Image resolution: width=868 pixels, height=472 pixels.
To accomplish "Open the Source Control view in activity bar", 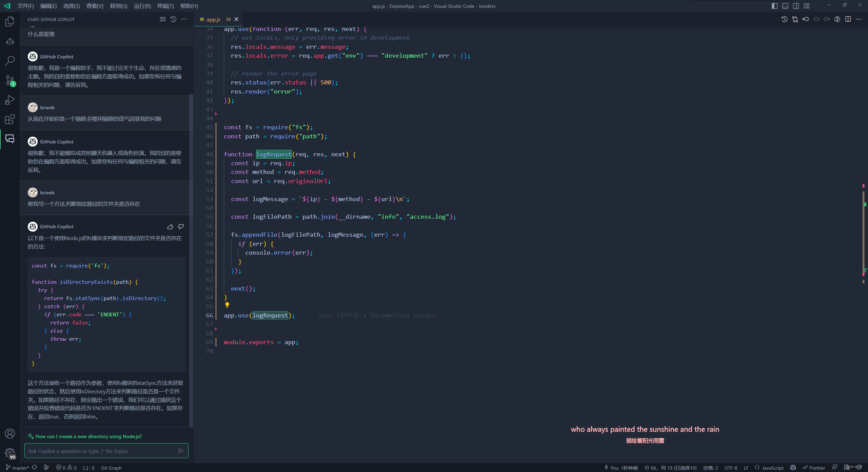I will (9, 80).
